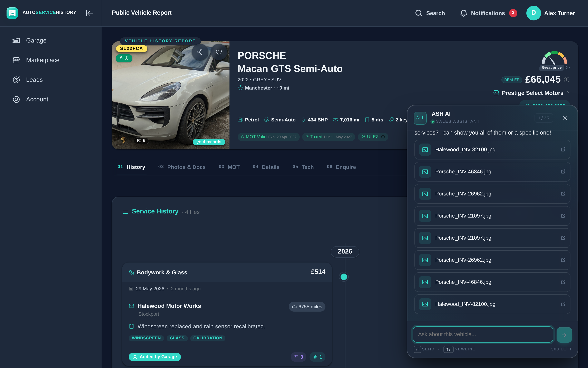The width and height of the screenshot is (588, 368).
Task: Click the £514 service cost
Action: (318, 272)
